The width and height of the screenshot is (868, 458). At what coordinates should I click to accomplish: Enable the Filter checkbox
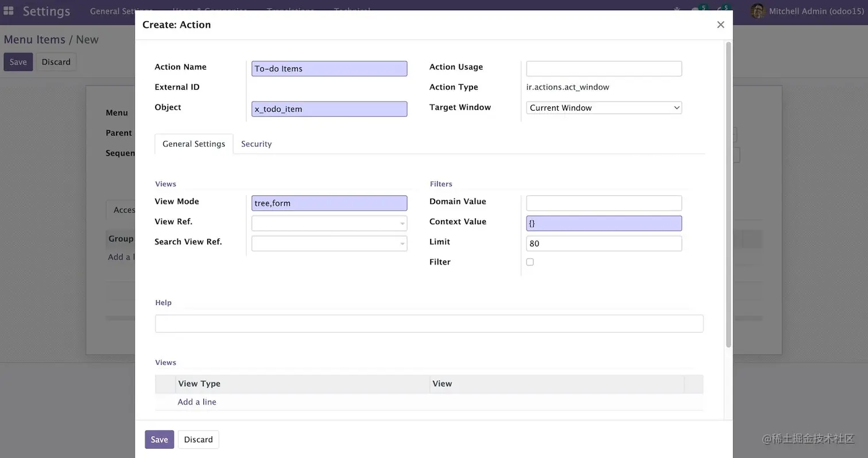tap(529, 262)
